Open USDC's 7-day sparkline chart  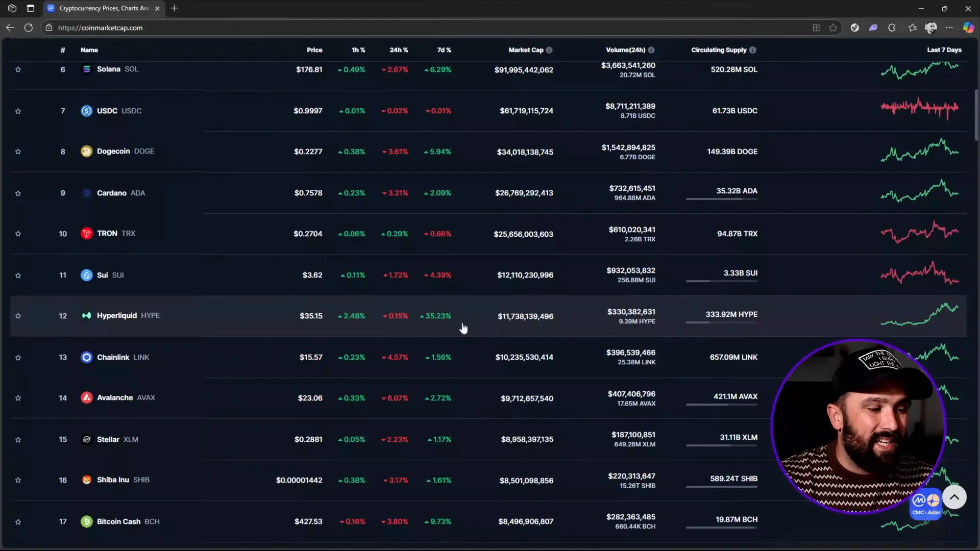point(920,108)
